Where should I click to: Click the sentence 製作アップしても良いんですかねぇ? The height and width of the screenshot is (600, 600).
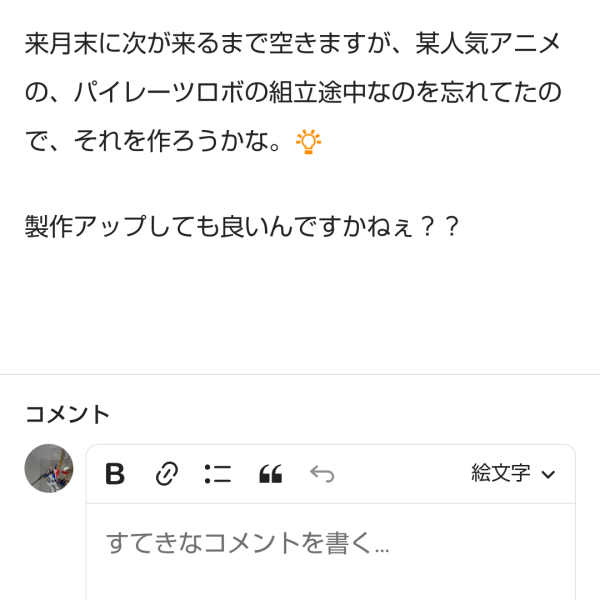[218, 226]
